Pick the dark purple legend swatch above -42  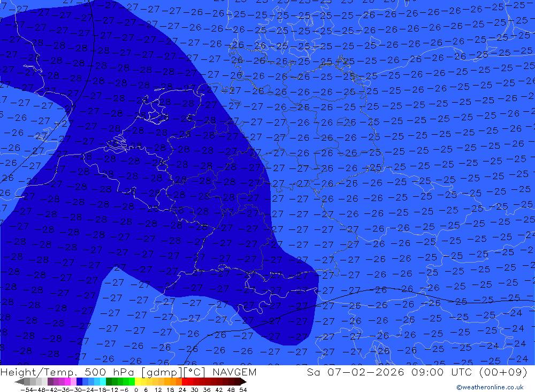[50, 381]
